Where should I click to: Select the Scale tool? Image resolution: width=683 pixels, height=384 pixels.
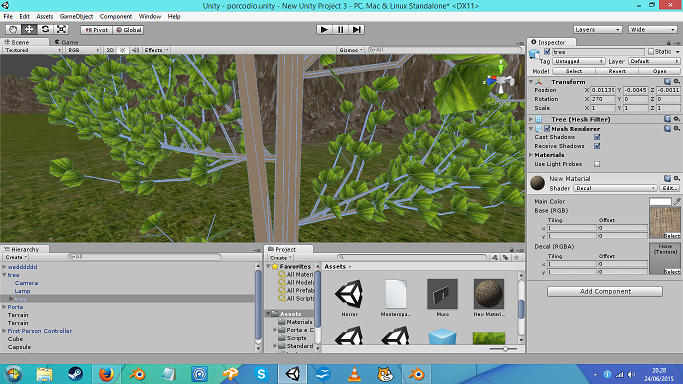[61, 30]
